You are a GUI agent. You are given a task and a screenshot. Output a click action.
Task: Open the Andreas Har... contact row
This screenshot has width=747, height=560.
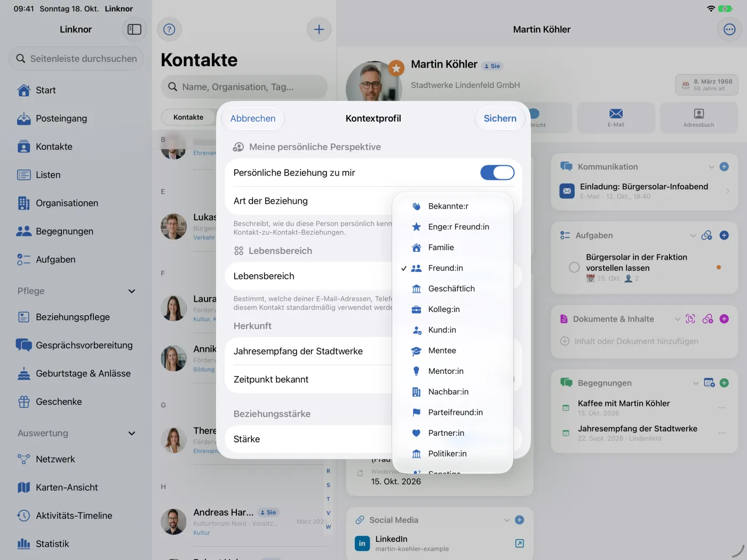pyautogui.click(x=243, y=521)
